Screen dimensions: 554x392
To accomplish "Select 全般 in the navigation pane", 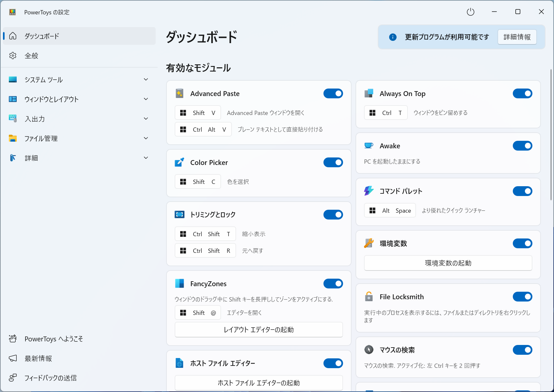I will click(31, 56).
